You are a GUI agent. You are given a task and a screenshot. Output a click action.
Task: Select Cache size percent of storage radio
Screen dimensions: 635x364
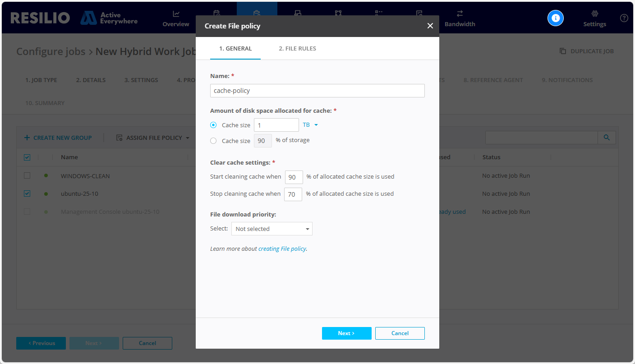point(213,141)
